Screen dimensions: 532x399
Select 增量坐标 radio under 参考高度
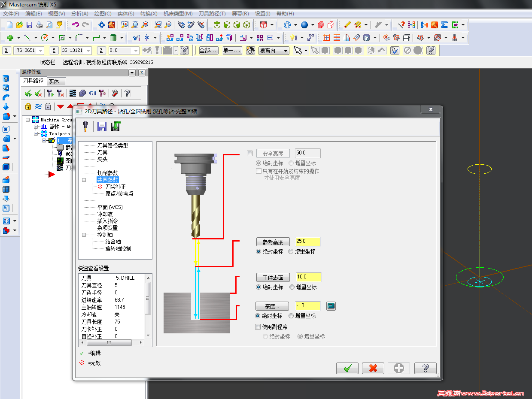point(291,252)
